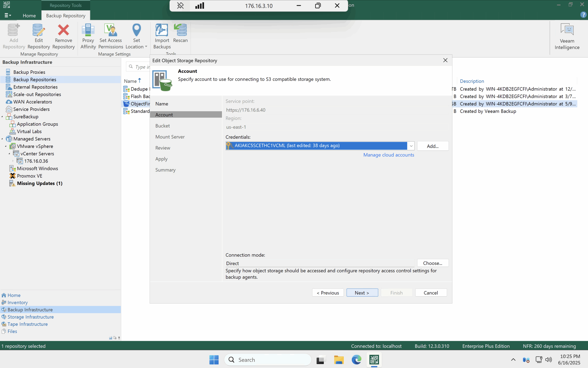The width and height of the screenshot is (588, 368).
Task: Click the repository search box
Action: tap(138, 67)
